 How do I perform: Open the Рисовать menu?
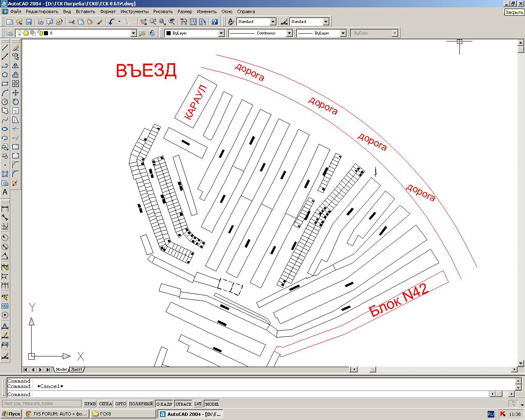(163, 11)
